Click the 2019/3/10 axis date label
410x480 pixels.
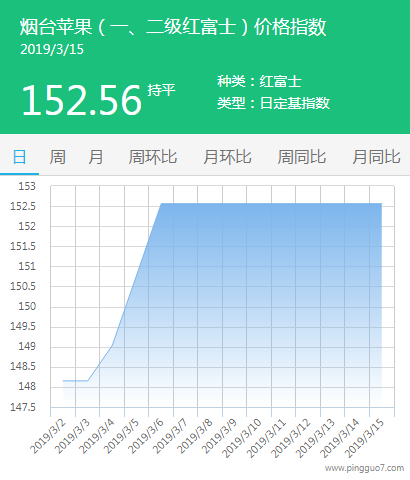[242, 438]
